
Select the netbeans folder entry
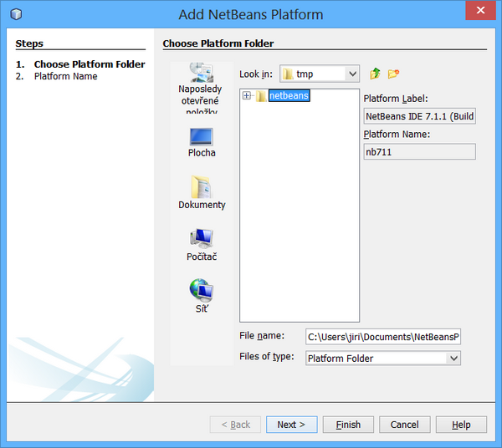point(289,96)
